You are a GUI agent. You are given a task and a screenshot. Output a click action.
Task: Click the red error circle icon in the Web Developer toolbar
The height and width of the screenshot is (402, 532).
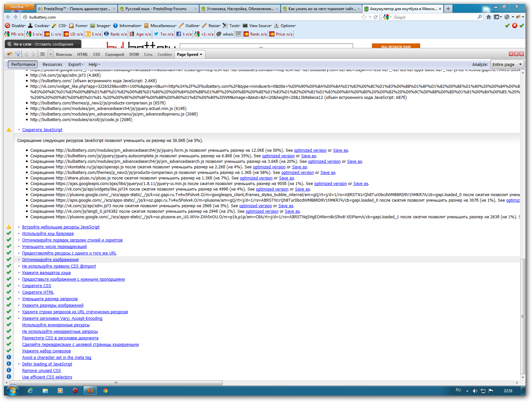[515, 25]
